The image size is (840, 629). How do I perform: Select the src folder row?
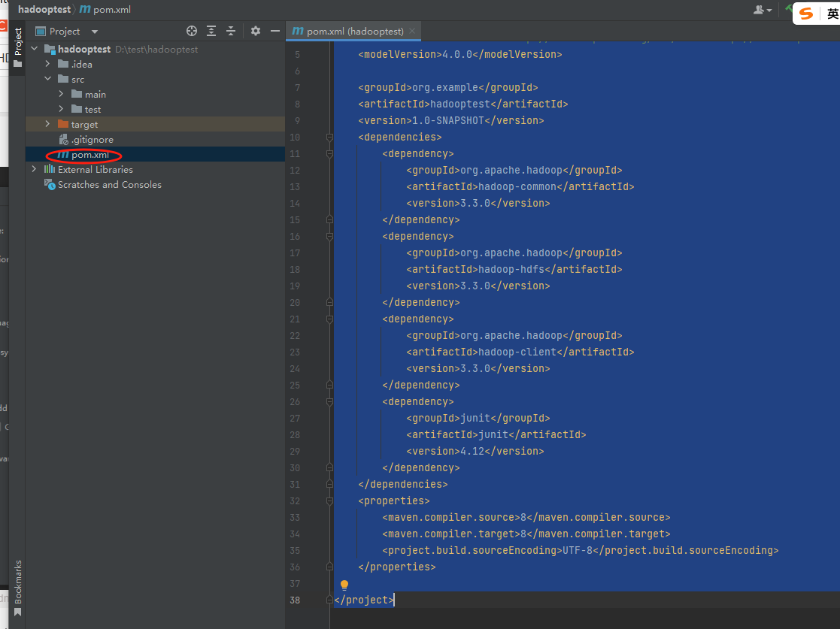(156, 79)
